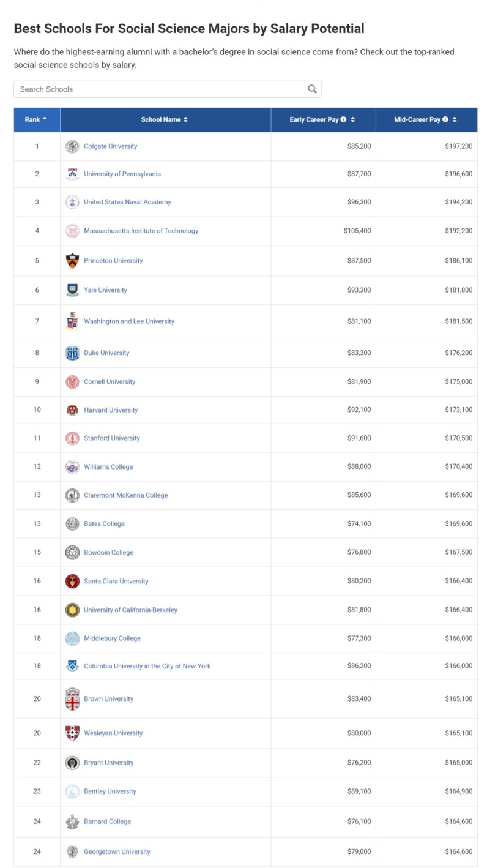Viewport: 498px width, 868px height.
Task: Click the Mid-Career Pay info icon
Action: tap(445, 119)
